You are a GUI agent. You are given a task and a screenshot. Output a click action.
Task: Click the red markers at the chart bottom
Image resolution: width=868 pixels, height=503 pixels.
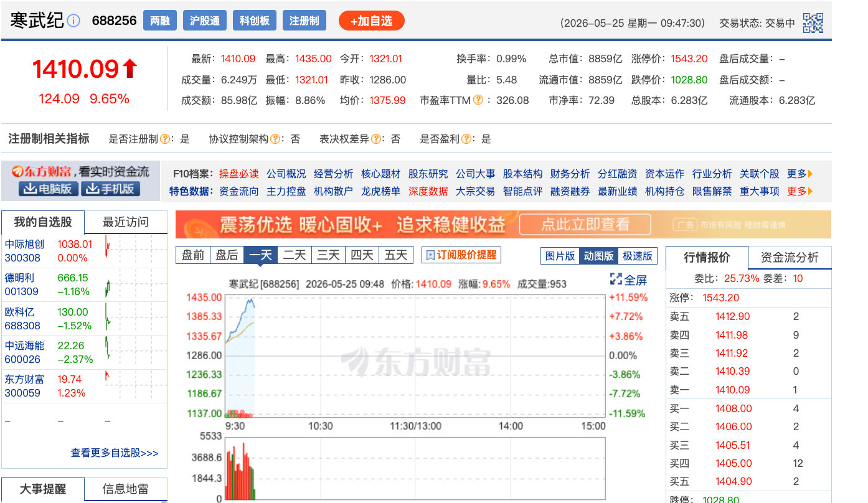[239, 413]
